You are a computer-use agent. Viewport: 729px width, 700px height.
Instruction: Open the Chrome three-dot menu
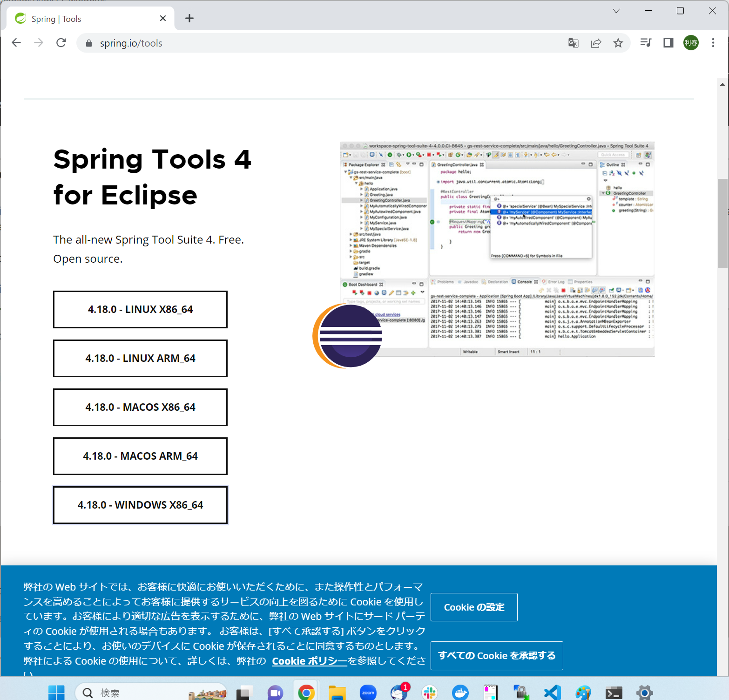pyautogui.click(x=713, y=43)
